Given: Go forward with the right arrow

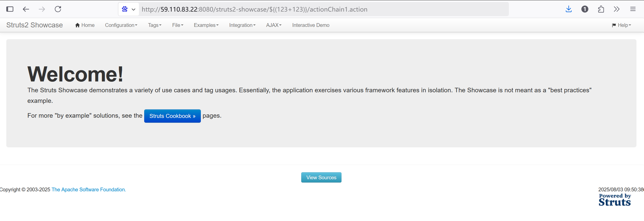Looking at the screenshot, I should tap(42, 9).
